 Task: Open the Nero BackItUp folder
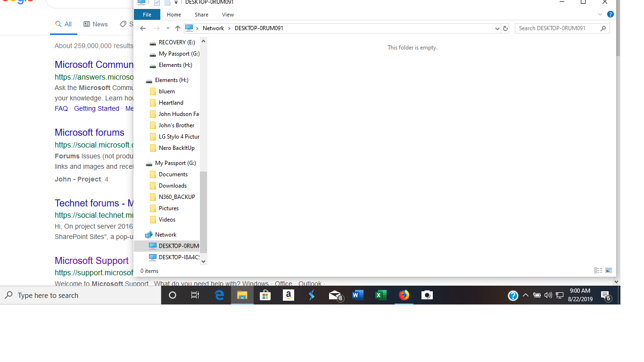pyautogui.click(x=172, y=148)
